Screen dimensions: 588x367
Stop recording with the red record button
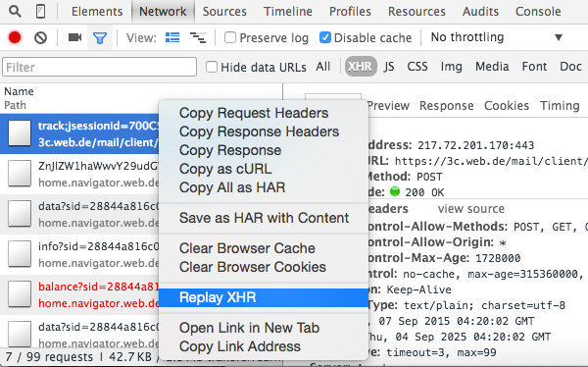[x=15, y=37]
